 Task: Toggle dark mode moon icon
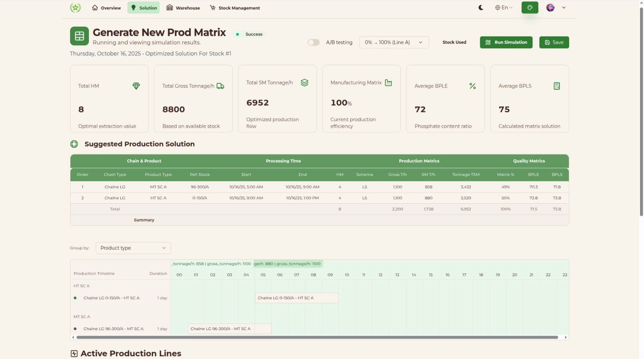pos(481,8)
